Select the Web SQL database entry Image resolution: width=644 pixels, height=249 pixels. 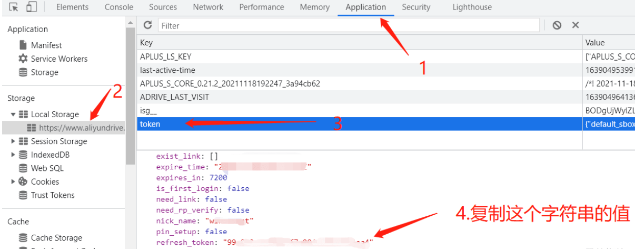47,168
